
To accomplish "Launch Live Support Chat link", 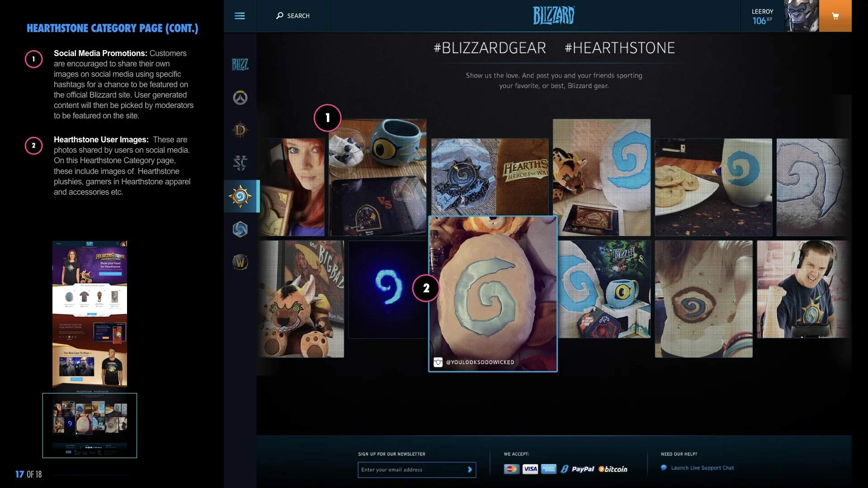I will click(x=702, y=468).
